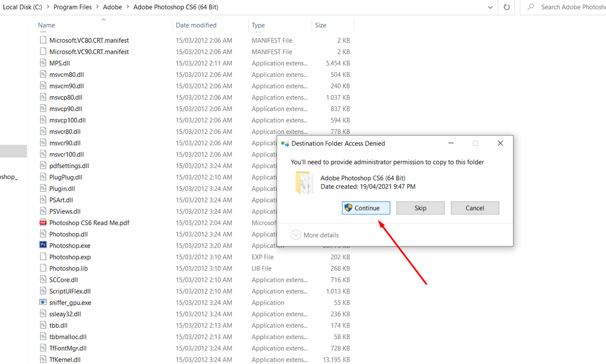Viewport: 606px width, 364px height.
Task: Select the Microsoft.VC90.CRT.manifest file name
Action: (x=89, y=51)
